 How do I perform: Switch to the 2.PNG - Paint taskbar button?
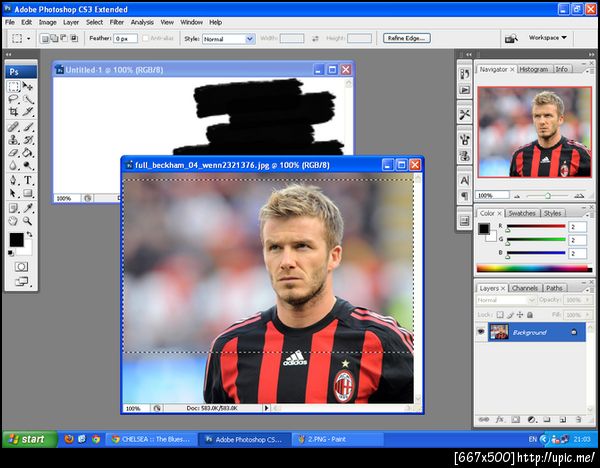tap(338, 439)
